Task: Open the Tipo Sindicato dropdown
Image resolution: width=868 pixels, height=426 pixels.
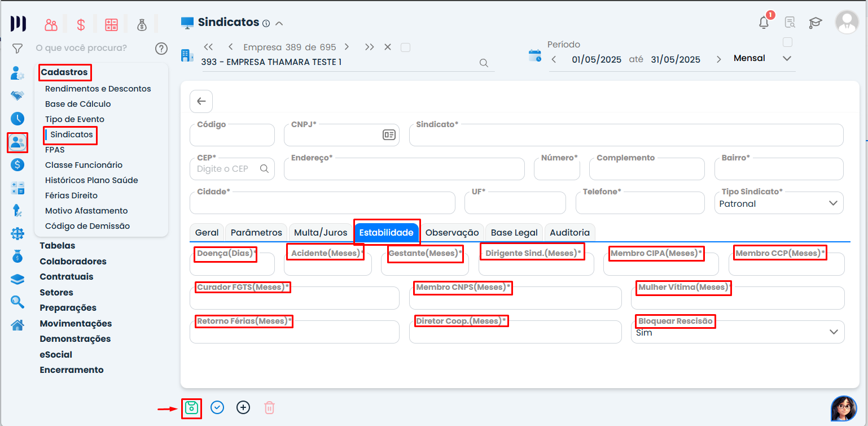Action: [x=779, y=203]
